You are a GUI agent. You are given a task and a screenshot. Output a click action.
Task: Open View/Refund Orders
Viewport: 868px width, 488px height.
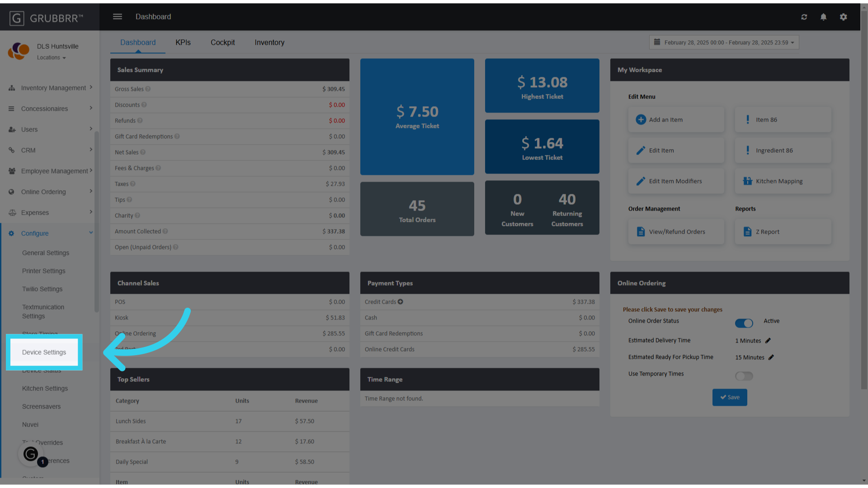point(676,232)
